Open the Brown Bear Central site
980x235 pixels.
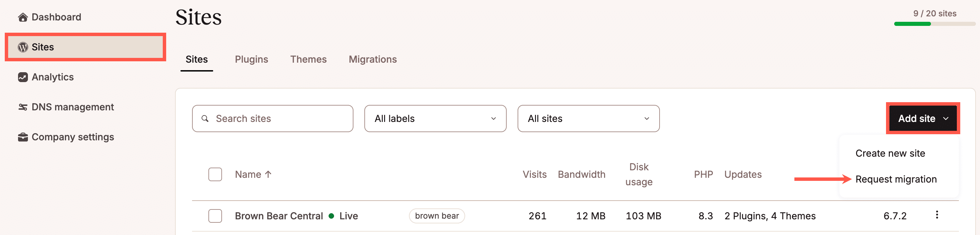coord(279,216)
